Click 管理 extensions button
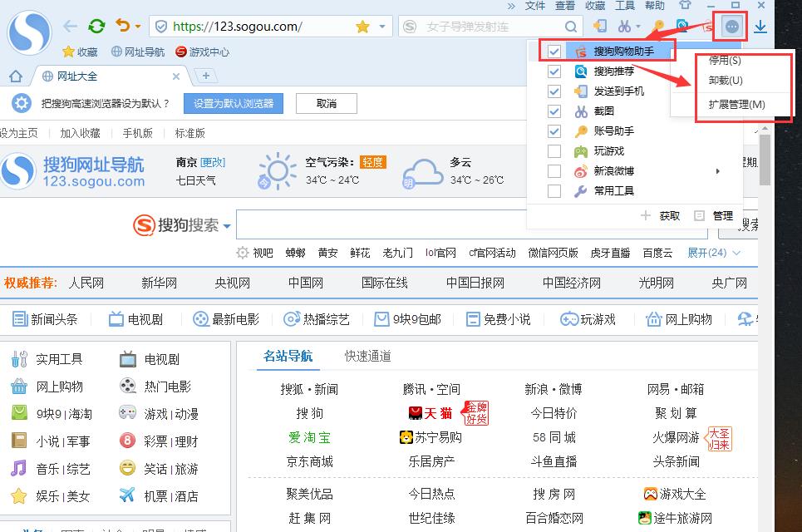This screenshot has width=802, height=532. pyautogui.click(x=714, y=216)
